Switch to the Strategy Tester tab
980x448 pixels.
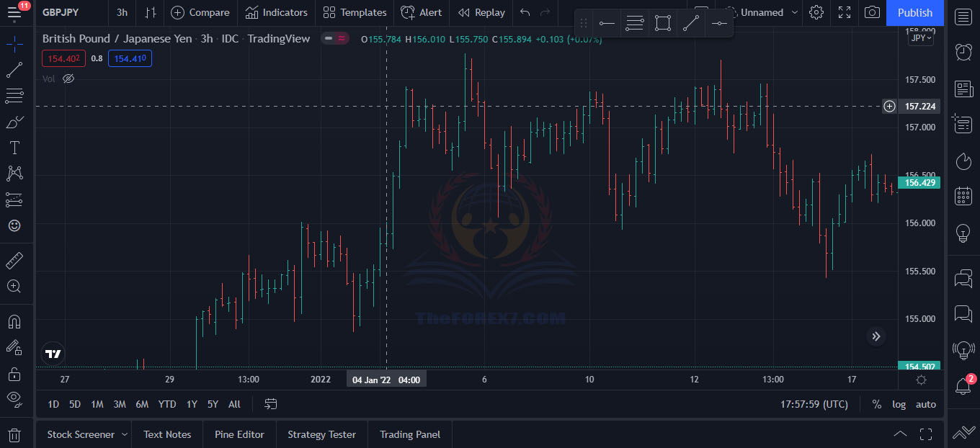321,434
